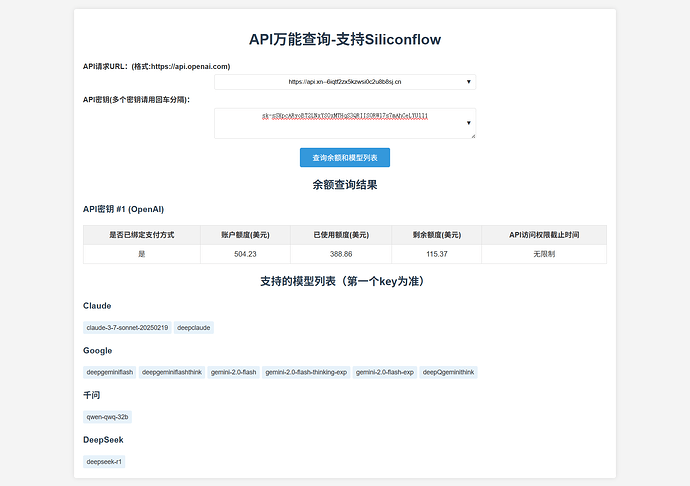Image resolution: width=690 pixels, height=486 pixels.
Task: Click the 115.37 remaining quota cell
Action: 437,254
